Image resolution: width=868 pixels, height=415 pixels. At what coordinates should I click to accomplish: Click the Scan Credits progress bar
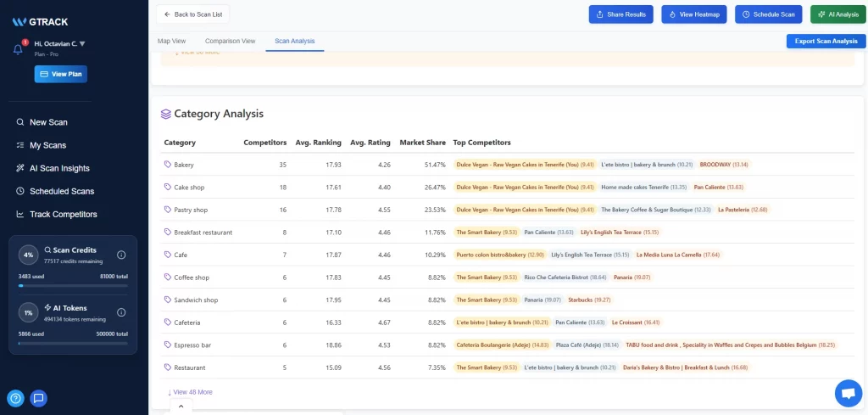pyautogui.click(x=73, y=286)
